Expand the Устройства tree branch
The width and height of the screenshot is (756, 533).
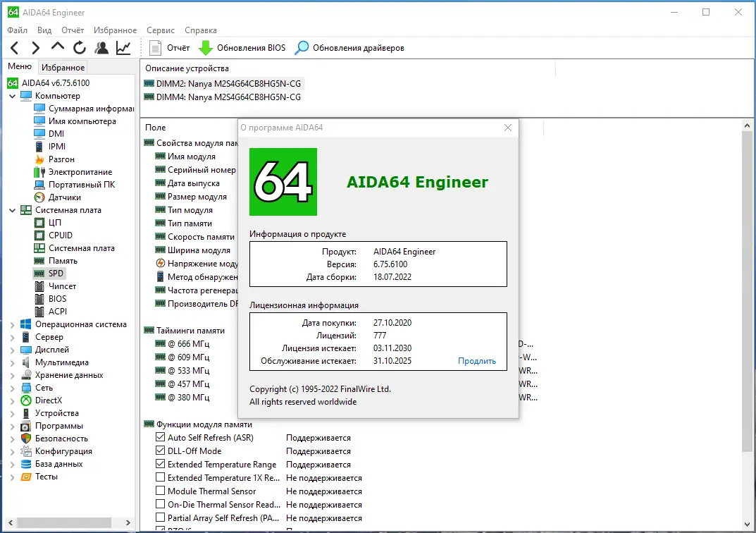click(x=11, y=412)
